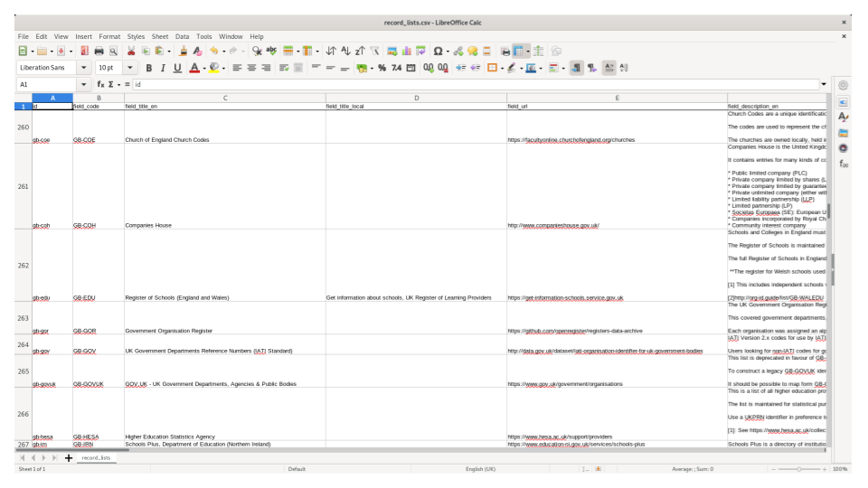Image resolution: width=868 pixels, height=488 pixels.
Task: Click the Copy icon
Action: 146,51
